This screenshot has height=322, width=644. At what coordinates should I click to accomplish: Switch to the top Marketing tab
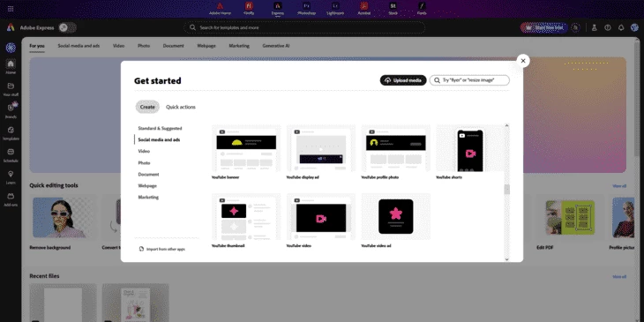[x=239, y=46]
